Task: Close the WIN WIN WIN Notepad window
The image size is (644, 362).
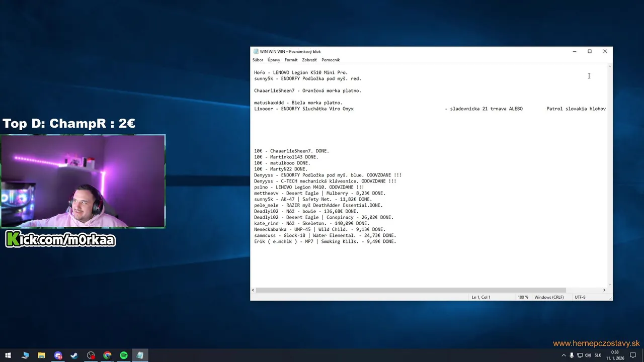Action: coord(605,51)
